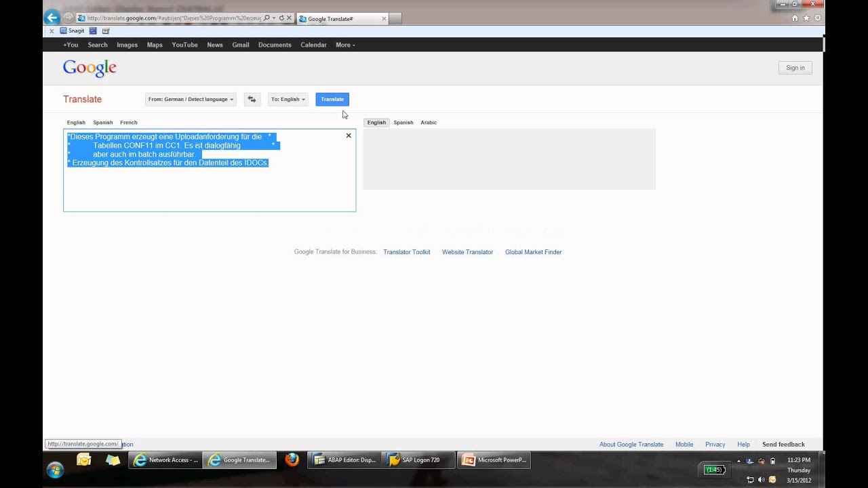Open News in Google bar
868x488 pixels.
tap(215, 45)
